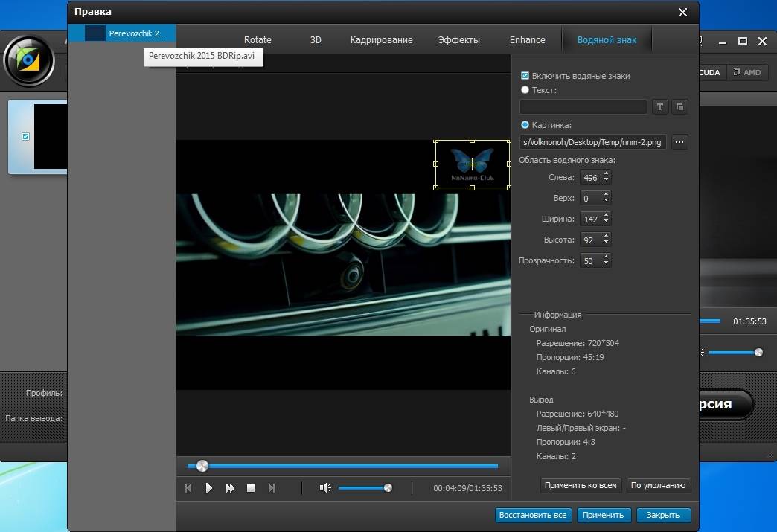Viewport: 777px width, 532px height.
Task: Click the Применить button
Action: click(603, 515)
